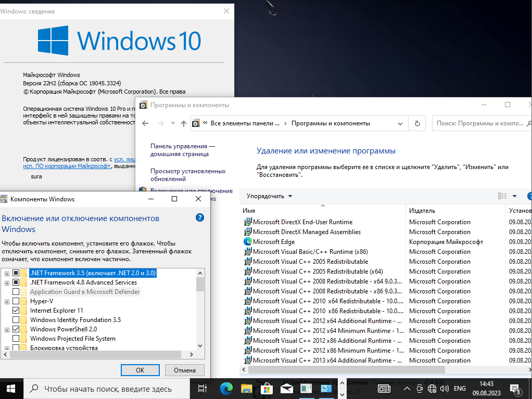Select the Microsoft Edge program entry
The image size is (532, 399).
click(x=274, y=242)
